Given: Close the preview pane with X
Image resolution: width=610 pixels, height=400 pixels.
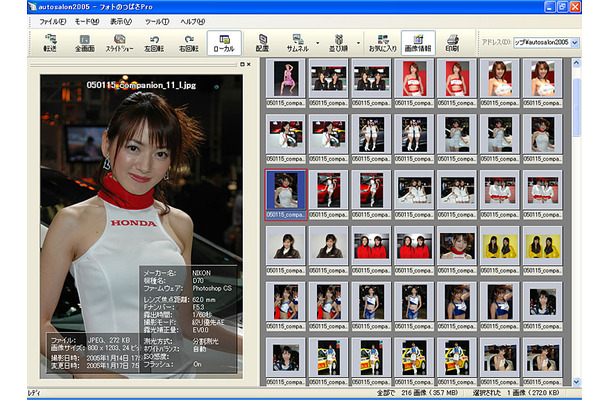Looking at the screenshot, I should coord(249,64).
